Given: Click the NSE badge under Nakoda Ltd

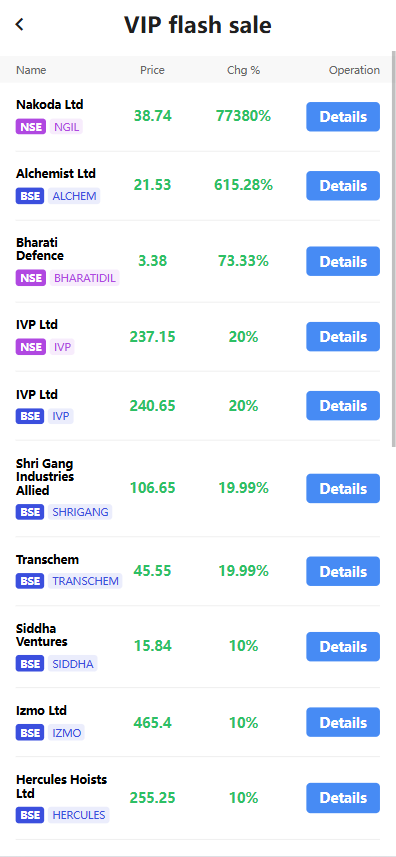Looking at the screenshot, I should (31, 127).
